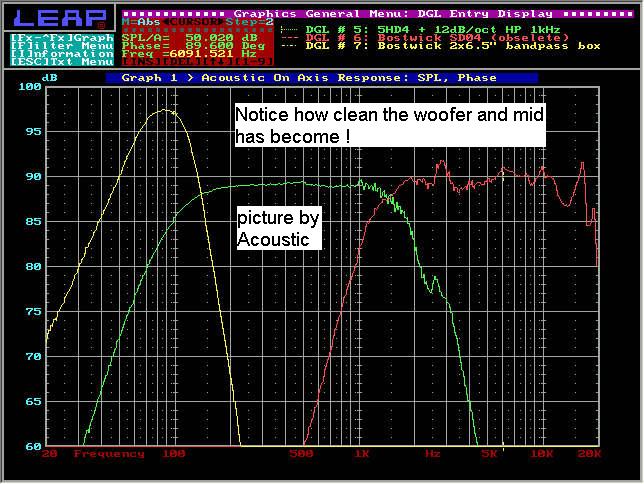Click the [ESC] Txt Menu option
644x484 pixels.
pos(62,62)
